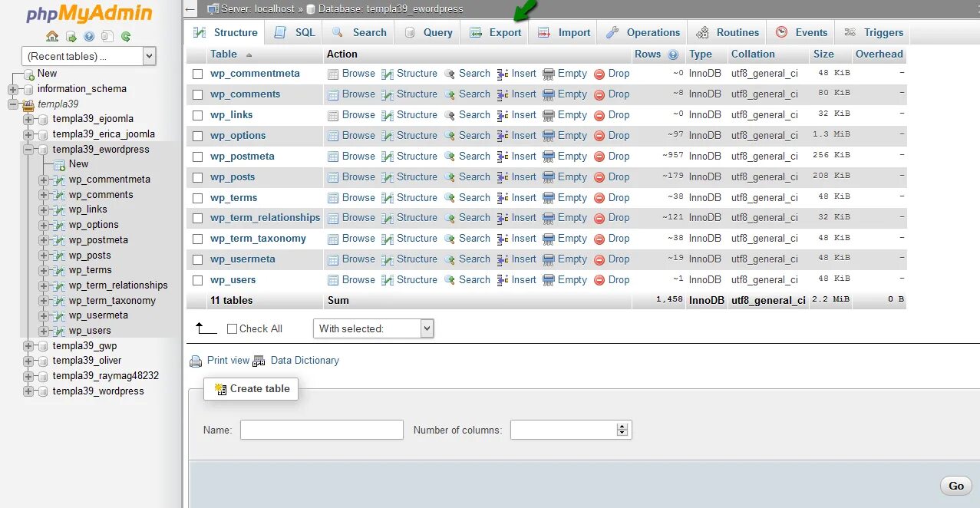Click the Go button
Screen dimensions: 980x508
tap(956, 486)
